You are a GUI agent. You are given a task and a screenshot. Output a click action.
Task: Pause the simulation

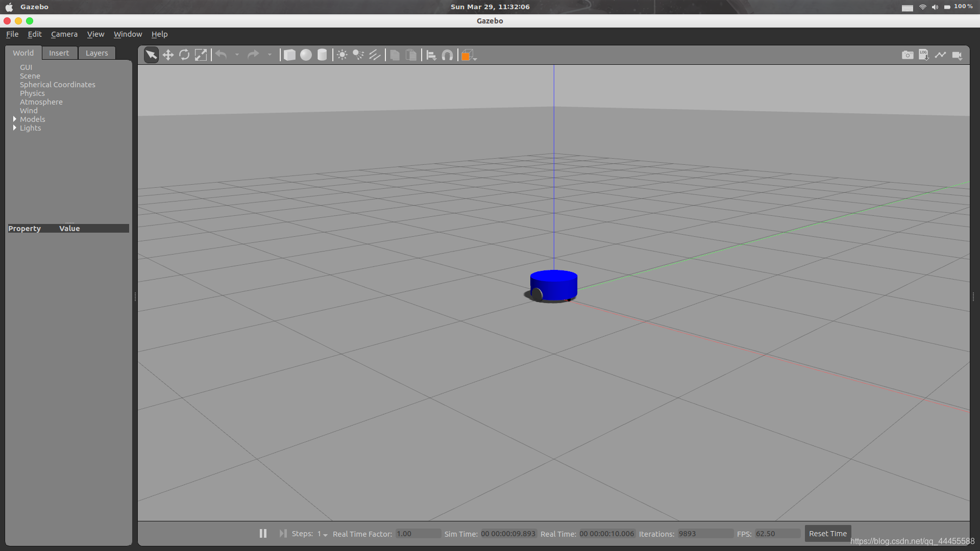pos(263,533)
